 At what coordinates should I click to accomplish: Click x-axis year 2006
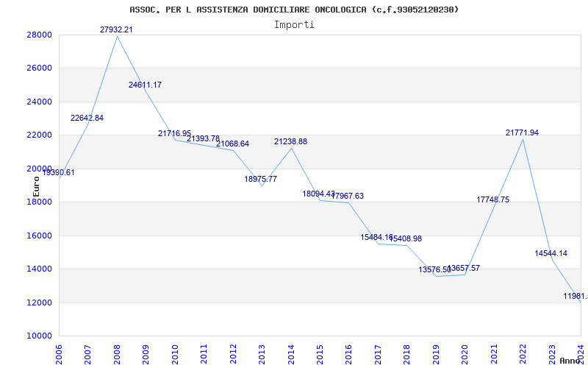59,355
